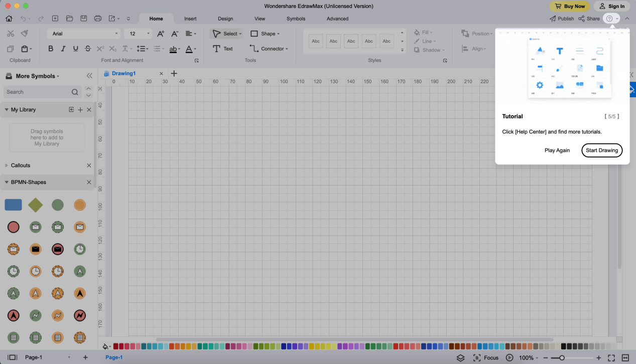Click the Export icon in top bar
This screenshot has width=636, height=364.
pyautogui.click(x=112, y=19)
